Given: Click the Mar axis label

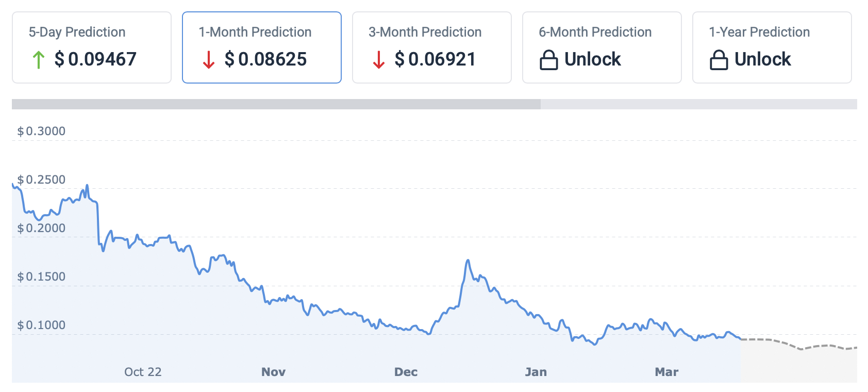Looking at the screenshot, I should tap(666, 372).
